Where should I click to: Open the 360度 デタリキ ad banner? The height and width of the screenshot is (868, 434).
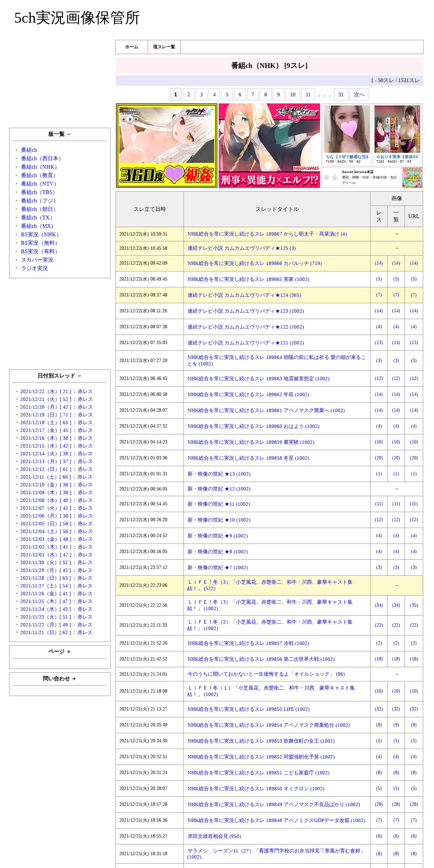pos(167,146)
